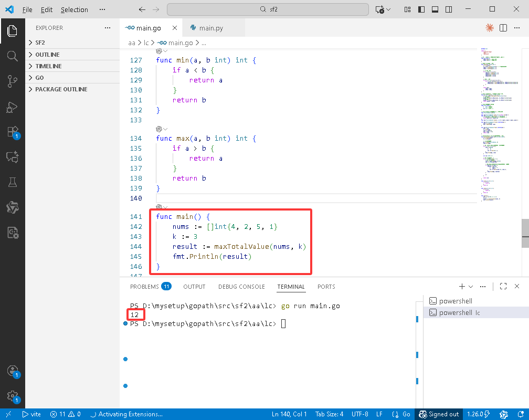Toggle Secondary Side Bar visibility
Screen dimensions: 529x420
(449, 9)
